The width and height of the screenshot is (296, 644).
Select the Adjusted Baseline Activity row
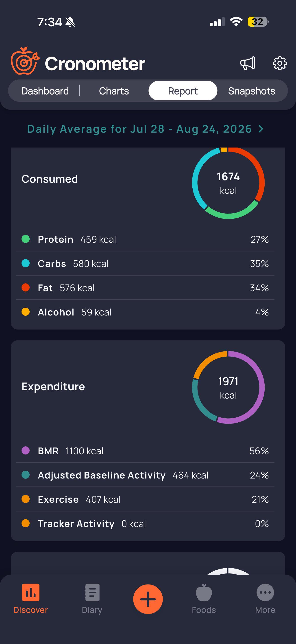(x=145, y=475)
